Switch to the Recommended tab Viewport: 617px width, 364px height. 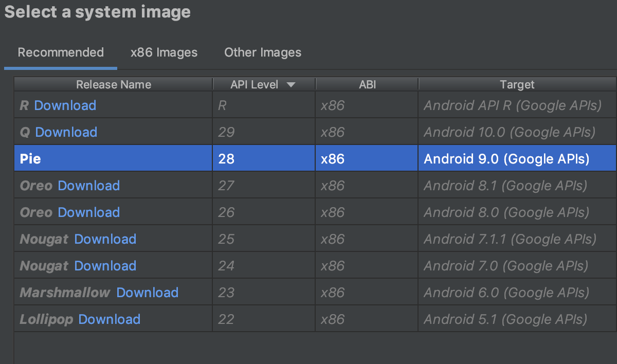click(x=61, y=52)
